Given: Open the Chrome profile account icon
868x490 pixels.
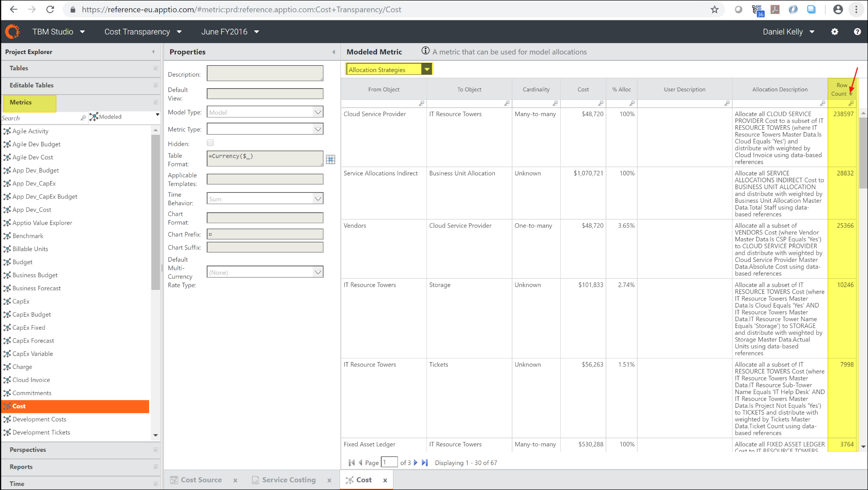Looking at the screenshot, I should coord(838,10).
